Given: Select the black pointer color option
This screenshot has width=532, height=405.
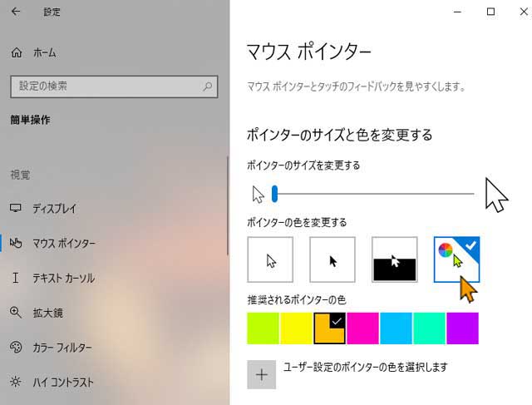Looking at the screenshot, I should (332, 259).
